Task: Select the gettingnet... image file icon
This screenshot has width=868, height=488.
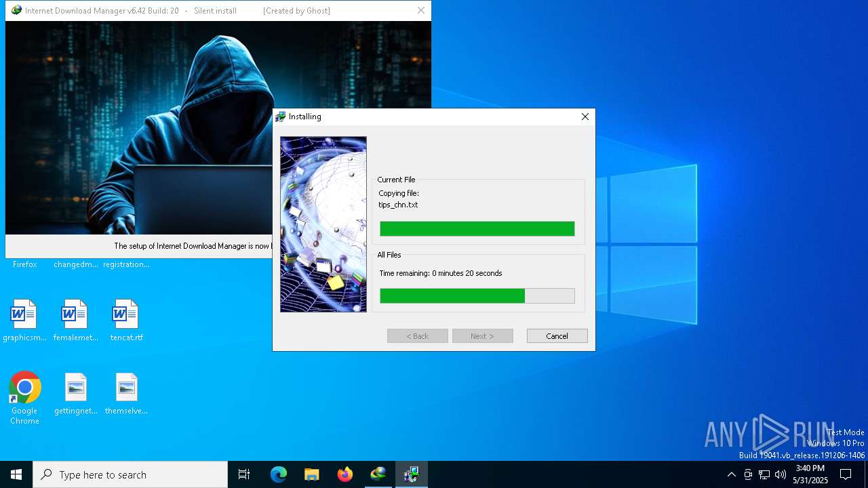Action: click(75, 388)
